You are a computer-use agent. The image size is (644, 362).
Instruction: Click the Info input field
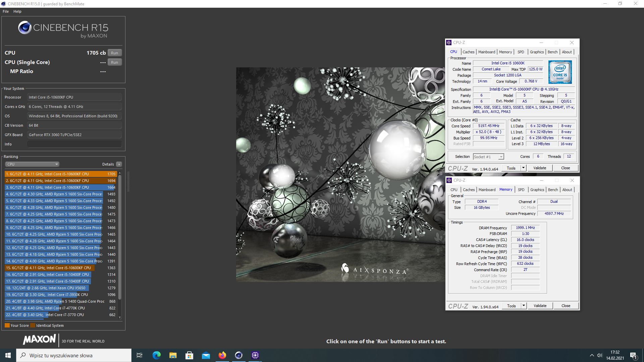click(74, 144)
